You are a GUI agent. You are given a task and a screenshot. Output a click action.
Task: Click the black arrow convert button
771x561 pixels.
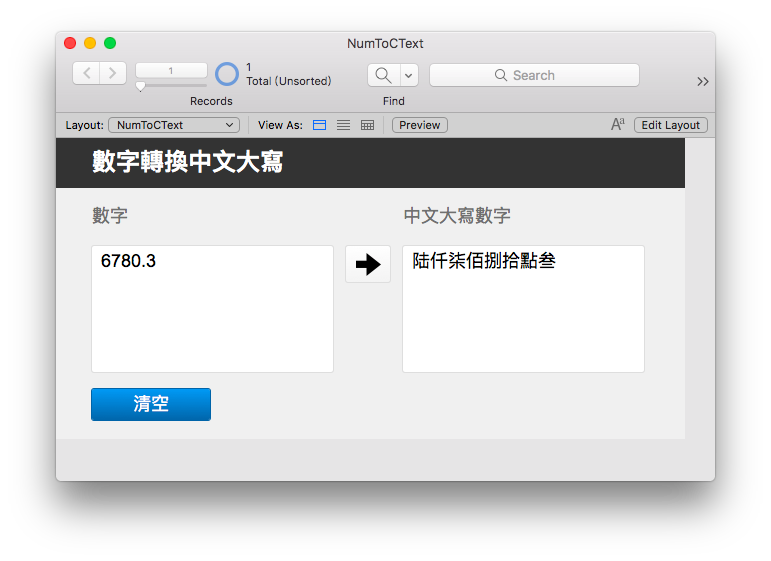pyautogui.click(x=368, y=264)
